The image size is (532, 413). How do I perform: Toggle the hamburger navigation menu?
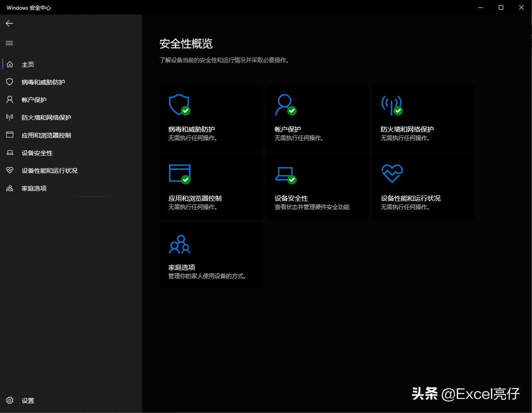click(9, 43)
